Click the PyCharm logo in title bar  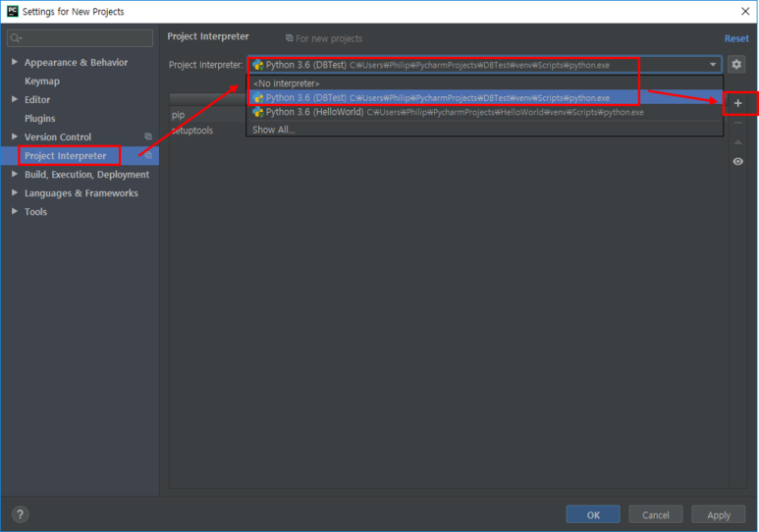(12, 11)
